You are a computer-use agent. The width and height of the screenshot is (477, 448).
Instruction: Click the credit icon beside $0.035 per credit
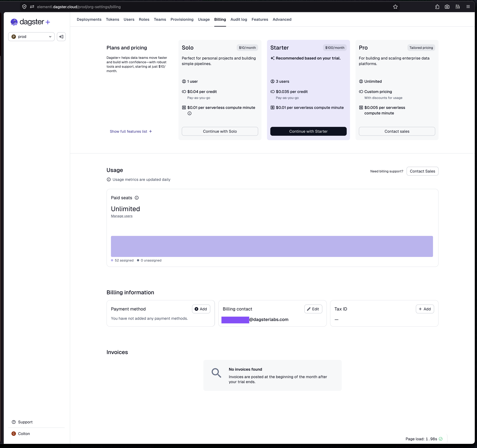pyautogui.click(x=273, y=92)
